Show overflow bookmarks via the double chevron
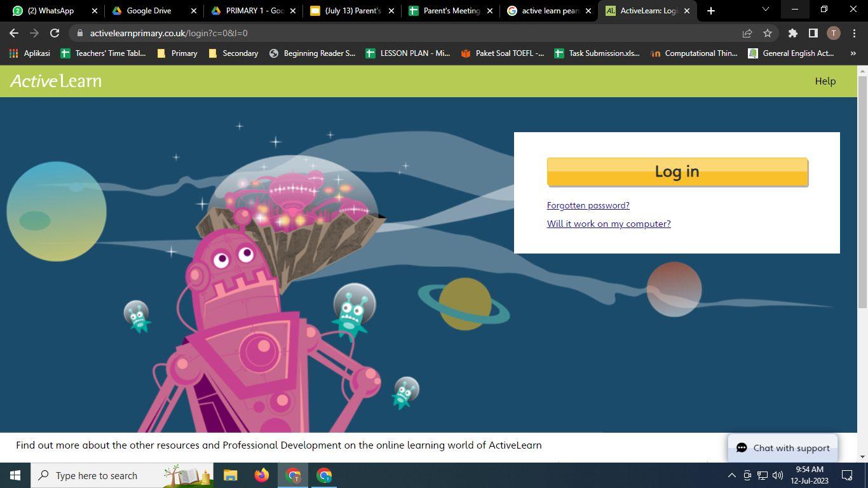The height and width of the screenshot is (488, 868). tap(853, 53)
